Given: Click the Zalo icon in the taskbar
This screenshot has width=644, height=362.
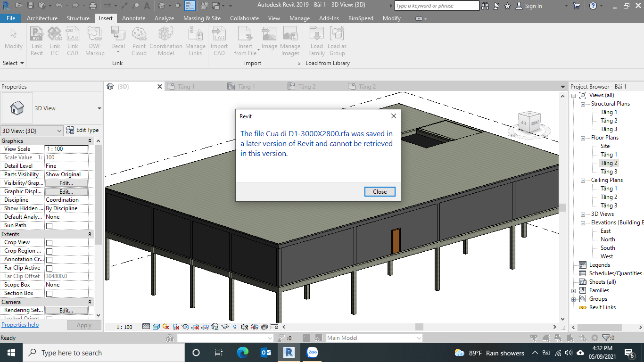Looking at the screenshot, I should click(312, 353).
